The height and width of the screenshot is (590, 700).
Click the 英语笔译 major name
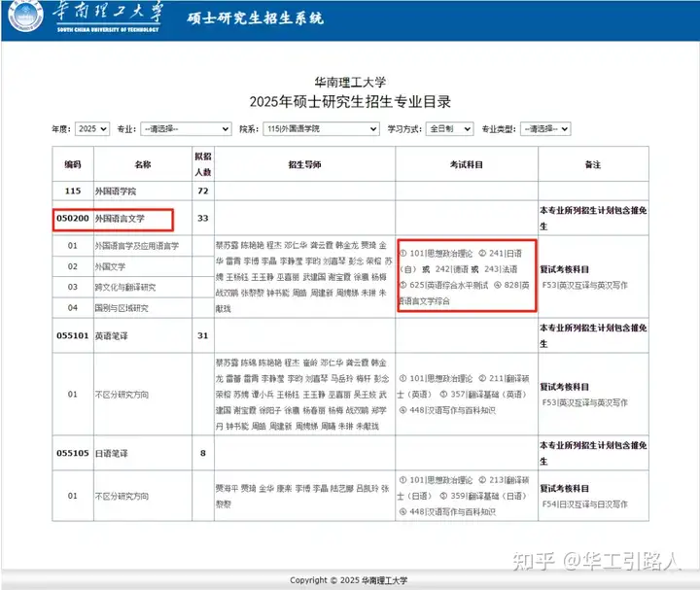(111, 335)
